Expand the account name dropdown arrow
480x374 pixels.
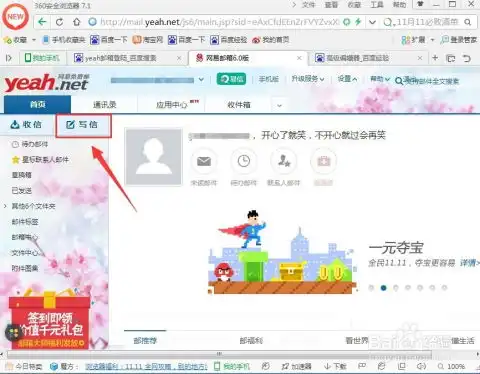coord(201,80)
